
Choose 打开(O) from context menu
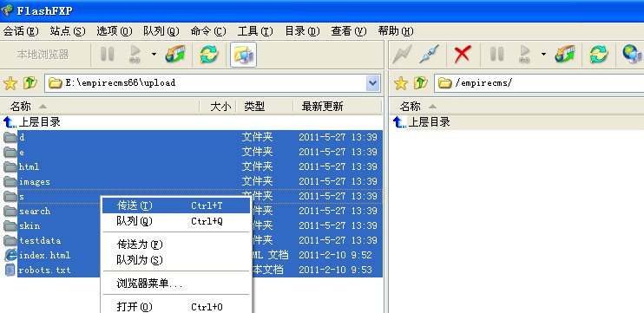(176, 307)
